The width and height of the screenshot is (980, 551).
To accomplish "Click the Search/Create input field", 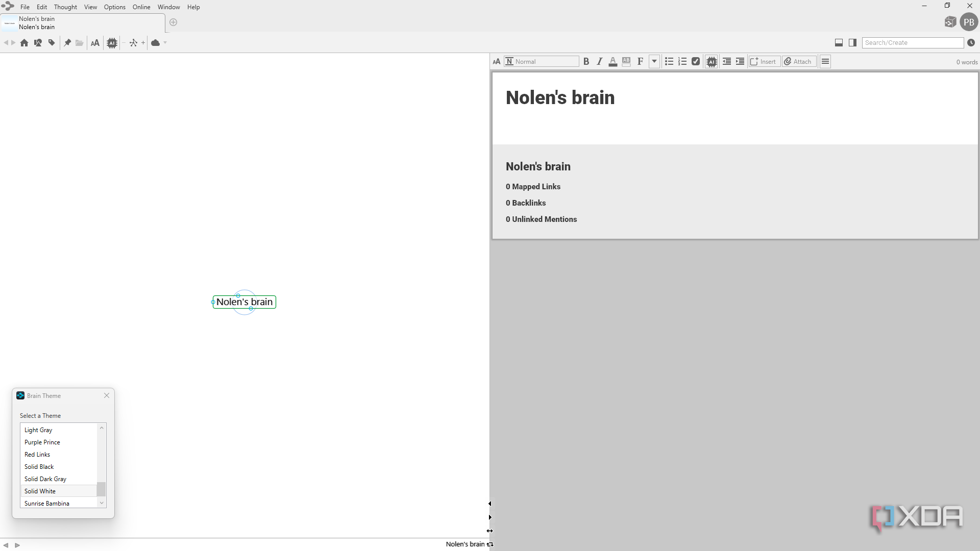I will pyautogui.click(x=913, y=43).
